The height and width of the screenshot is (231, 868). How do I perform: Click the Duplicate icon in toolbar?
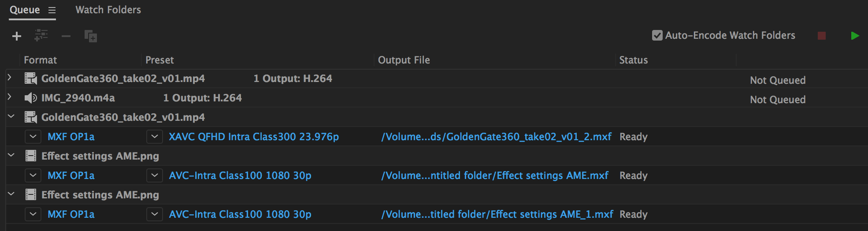pos(91,36)
